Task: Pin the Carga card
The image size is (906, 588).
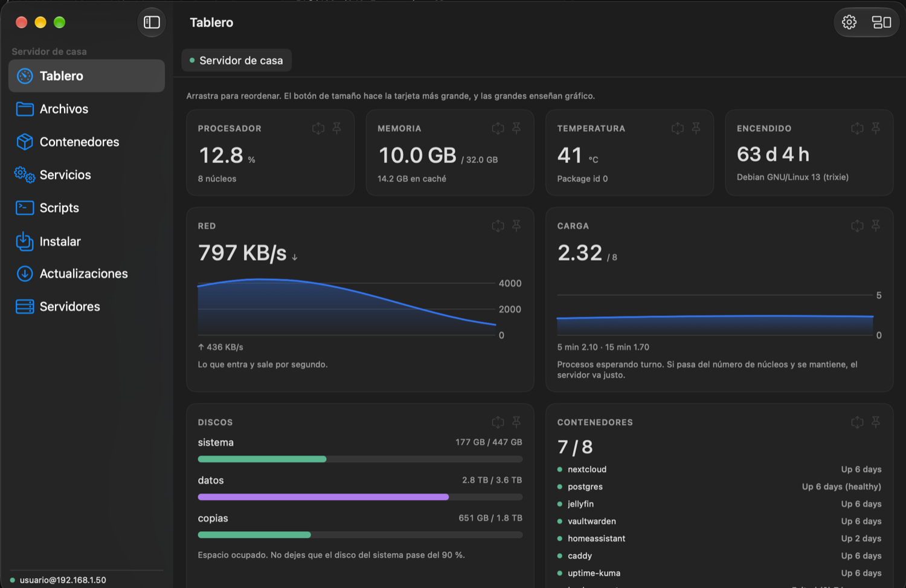Action: pyautogui.click(x=876, y=226)
